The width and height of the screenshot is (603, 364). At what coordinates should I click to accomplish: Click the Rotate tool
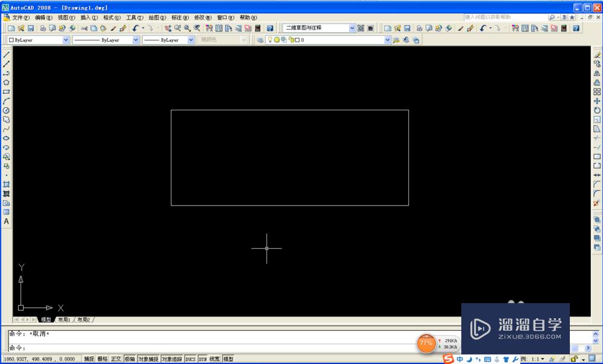click(597, 110)
